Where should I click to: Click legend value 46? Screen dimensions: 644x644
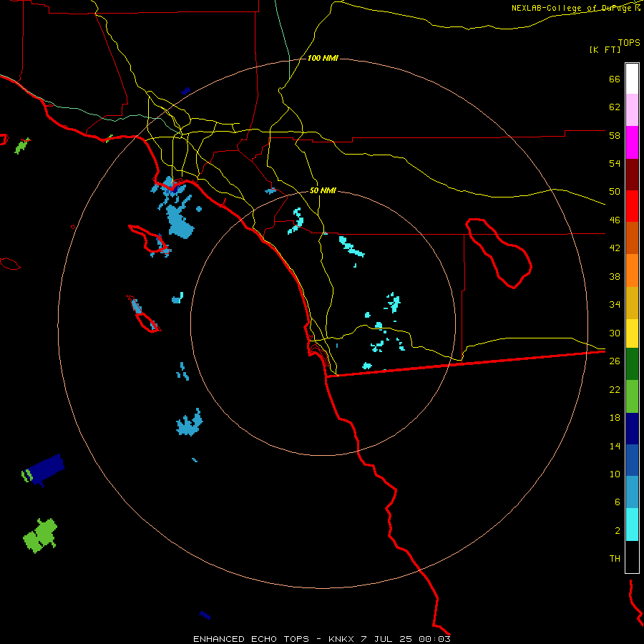coord(615,220)
